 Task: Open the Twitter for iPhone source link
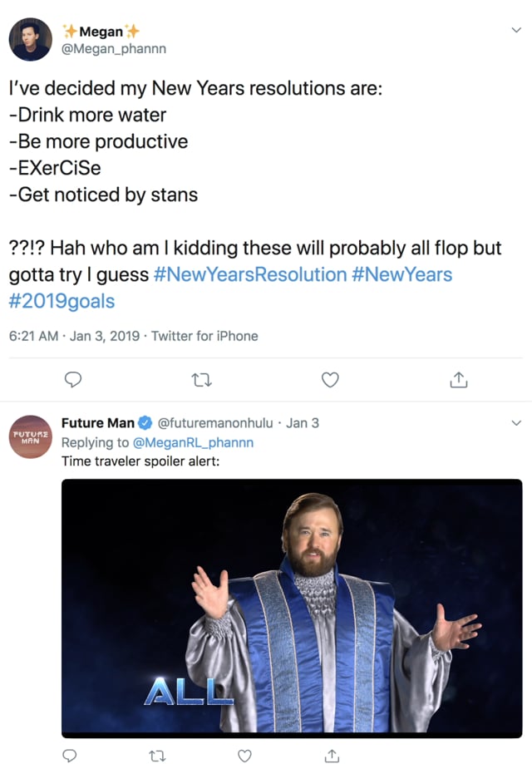(x=204, y=336)
